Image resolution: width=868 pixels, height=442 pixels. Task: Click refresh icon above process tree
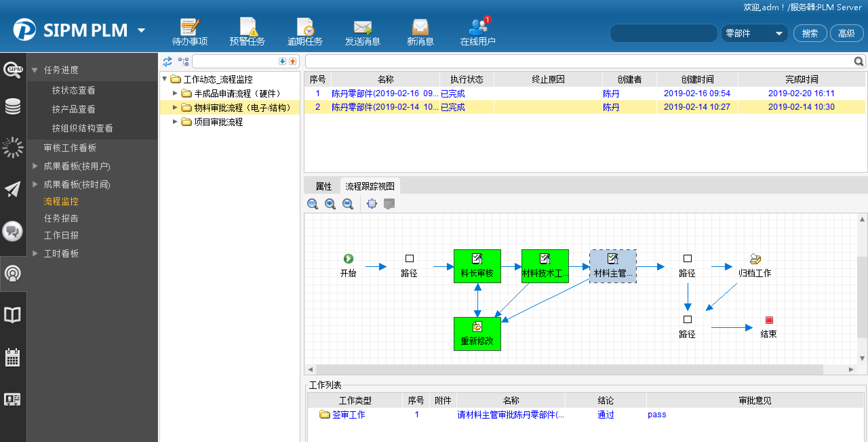167,61
